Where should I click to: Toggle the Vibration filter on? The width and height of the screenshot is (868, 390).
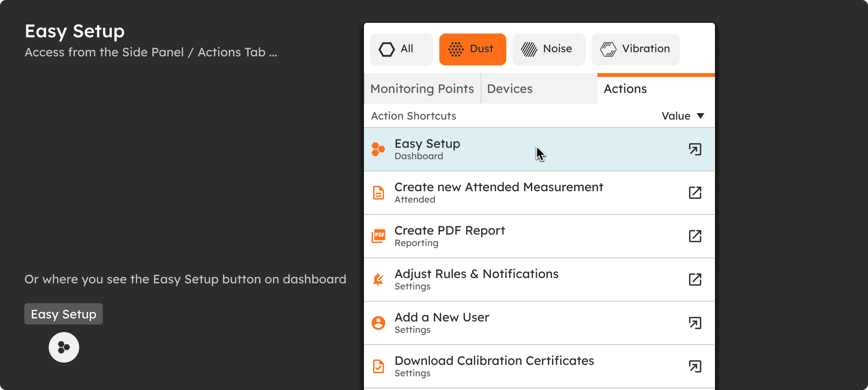[x=635, y=49]
